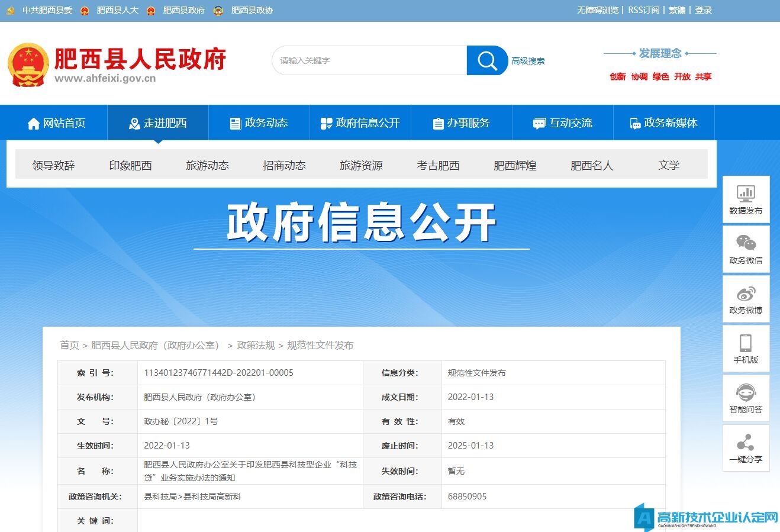The image size is (780, 532).
Task: Open 政府信息公开 navigation menu item
Action: [x=360, y=123]
